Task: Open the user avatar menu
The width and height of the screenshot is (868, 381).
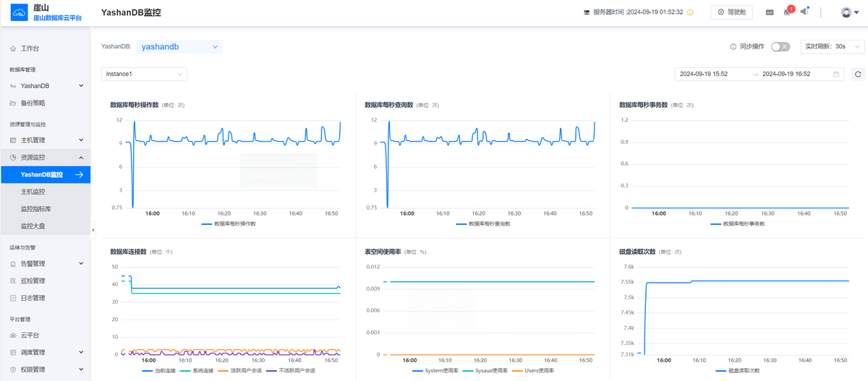Action: coord(849,12)
